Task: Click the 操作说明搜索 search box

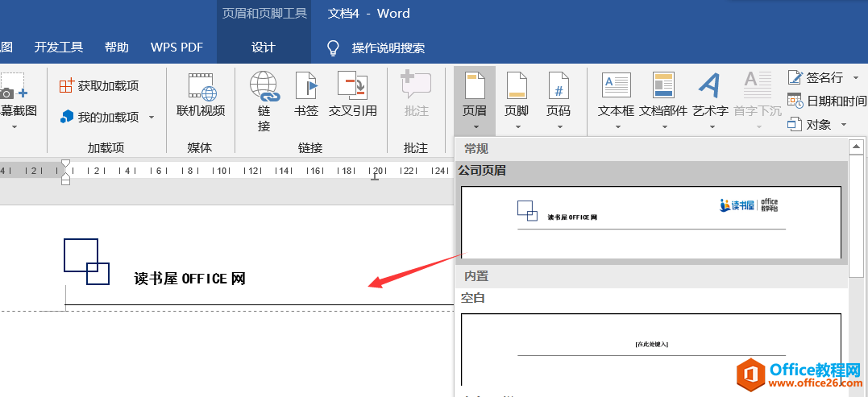Action: pos(388,48)
